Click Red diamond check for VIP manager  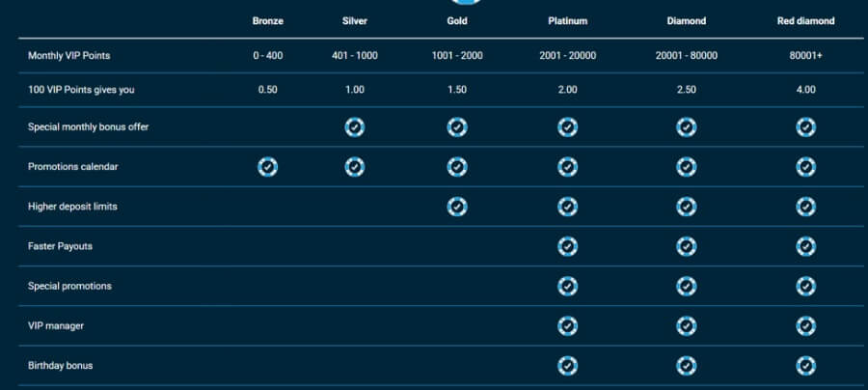806,326
